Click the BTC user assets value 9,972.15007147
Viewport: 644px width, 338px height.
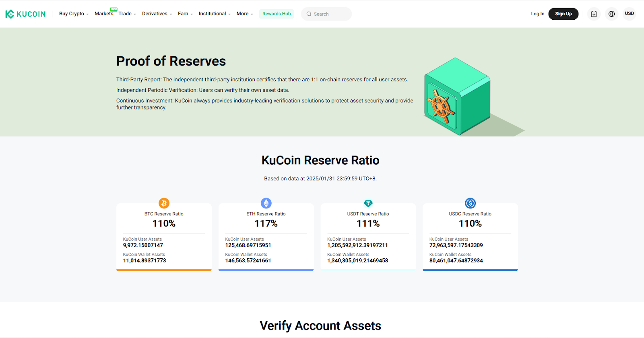click(x=143, y=245)
